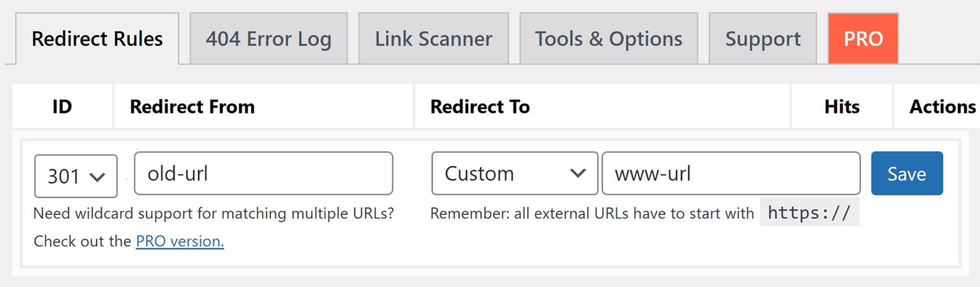Select the www-url Redirect To field
Image resolution: width=980 pixels, height=287 pixels.
coord(730,173)
